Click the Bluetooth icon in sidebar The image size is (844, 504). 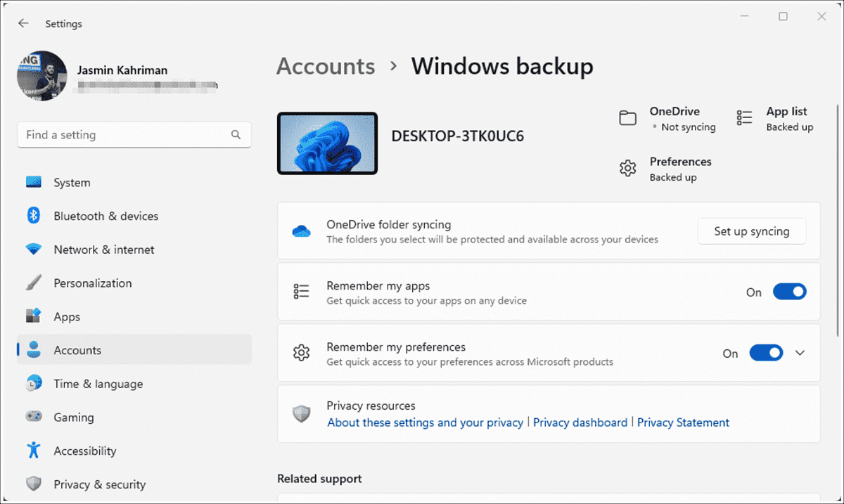[34, 216]
